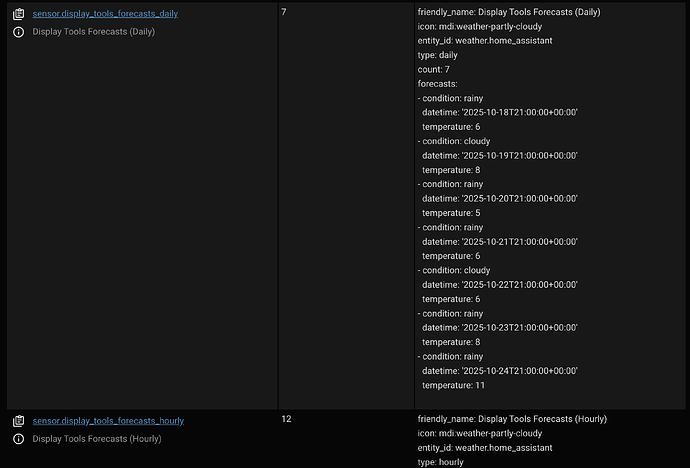690x468 pixels.
Task: Click the hourly friendly_name attribute line
Action: (512, 419)
